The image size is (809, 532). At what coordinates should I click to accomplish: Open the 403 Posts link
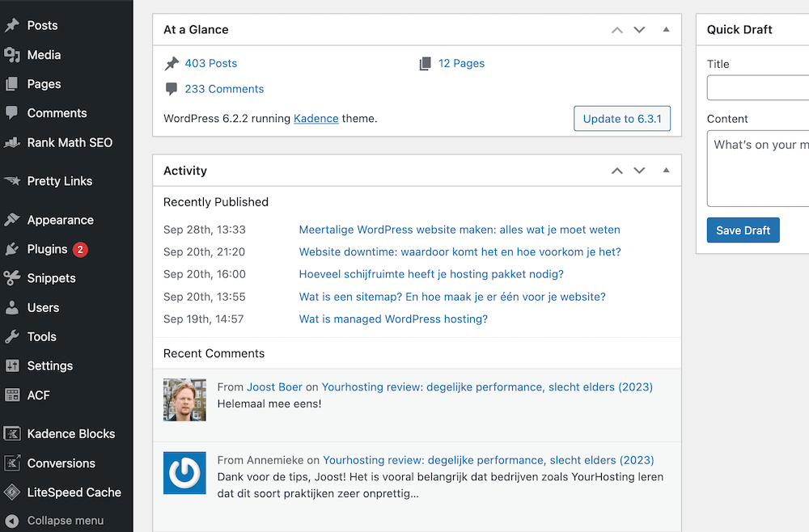[x=210, y=63]
